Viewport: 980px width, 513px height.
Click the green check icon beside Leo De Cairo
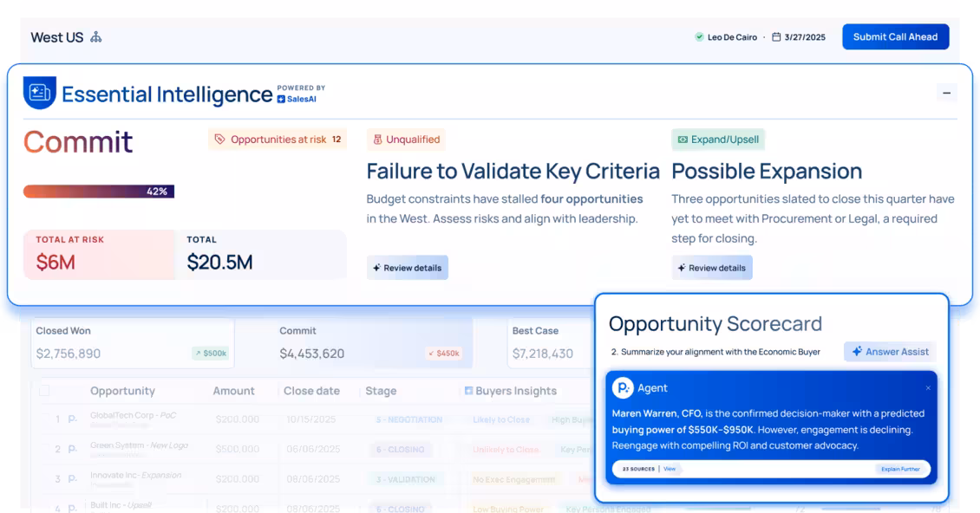tap(699, 37)
